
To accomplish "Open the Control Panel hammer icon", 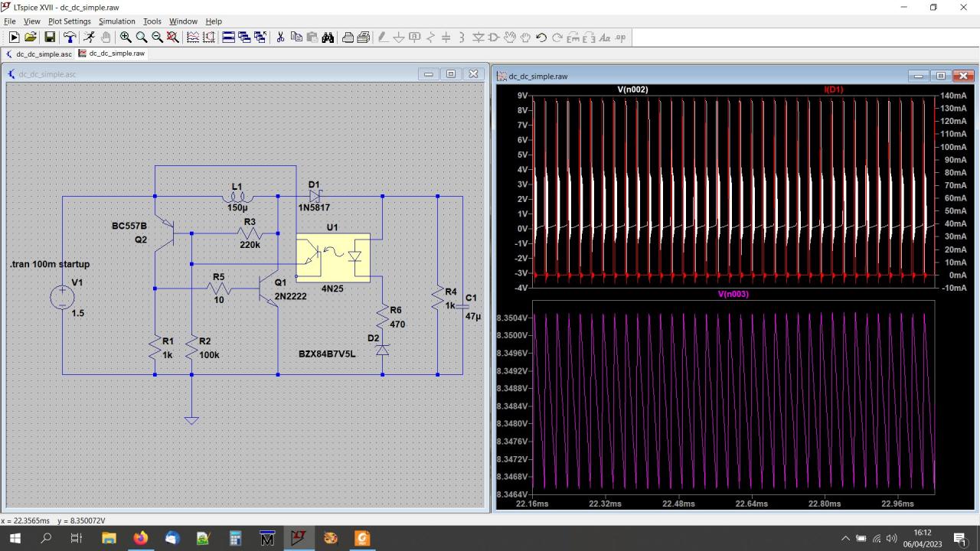I will coord(70,37).
